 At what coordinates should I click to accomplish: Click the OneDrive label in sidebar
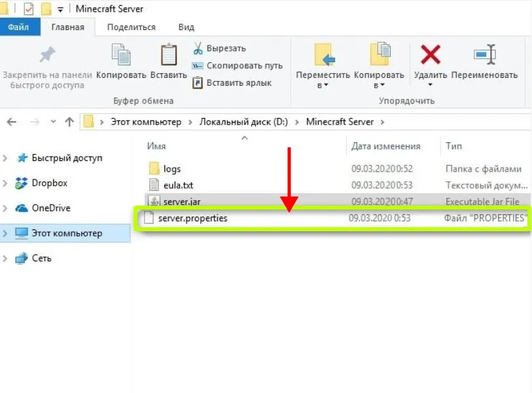[x=51, y=208]
